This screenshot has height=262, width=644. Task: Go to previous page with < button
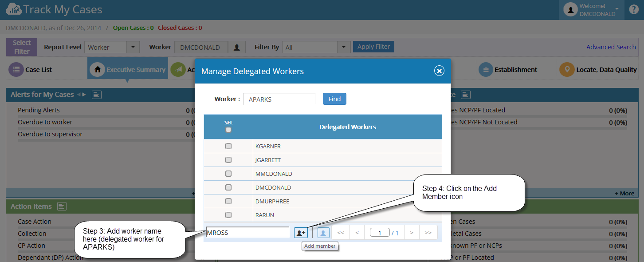click(357, 232)
